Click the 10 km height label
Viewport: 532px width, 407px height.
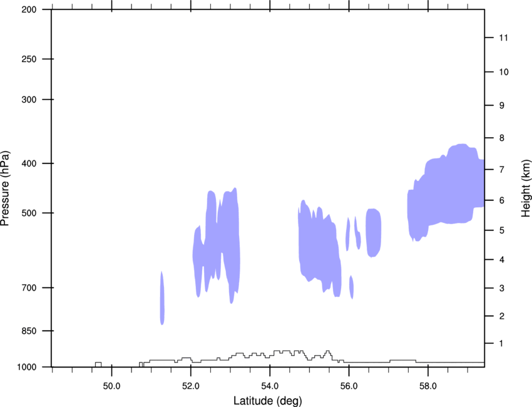(x=504, y=72)
